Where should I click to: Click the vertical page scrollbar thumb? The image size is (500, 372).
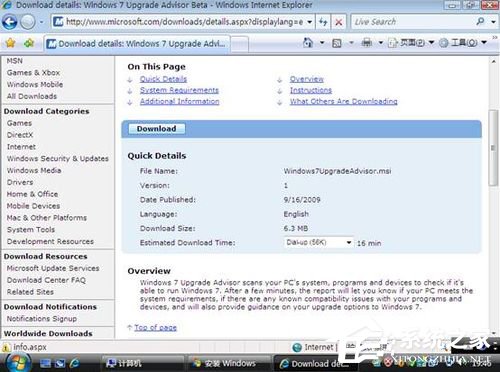pyautogui.click(x=493, y=148)
